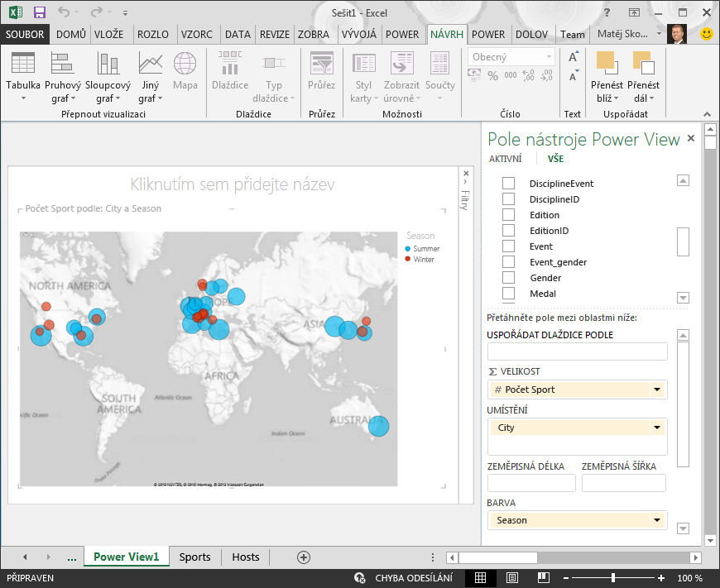Open the Matěj Sko... account dropdown
The width and height of the screenshot is (720, 588).
(659, 34)
